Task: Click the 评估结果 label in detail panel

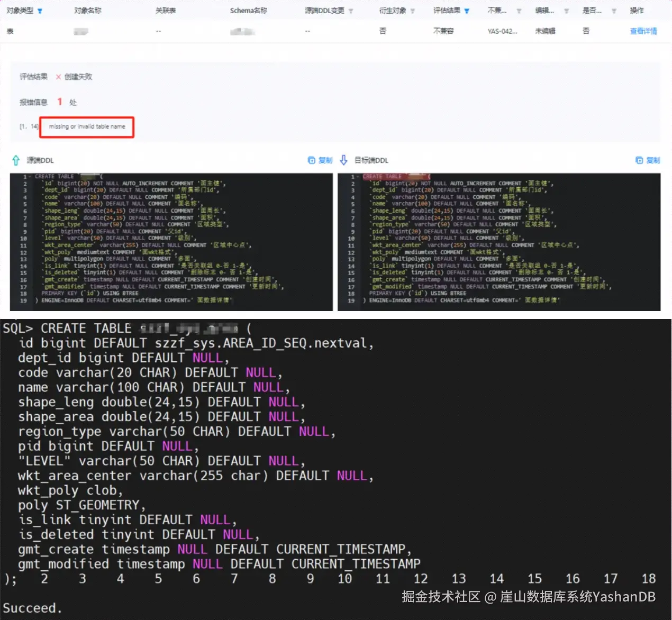Action: pos(33,77)
